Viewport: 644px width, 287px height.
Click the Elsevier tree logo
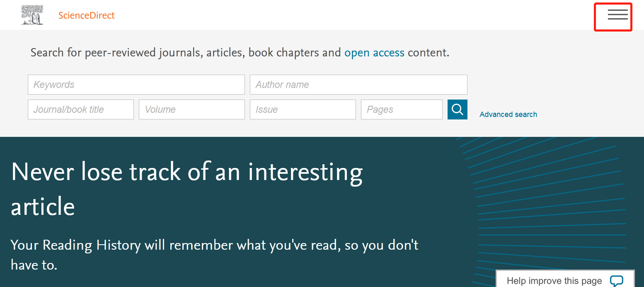(32, 15)
